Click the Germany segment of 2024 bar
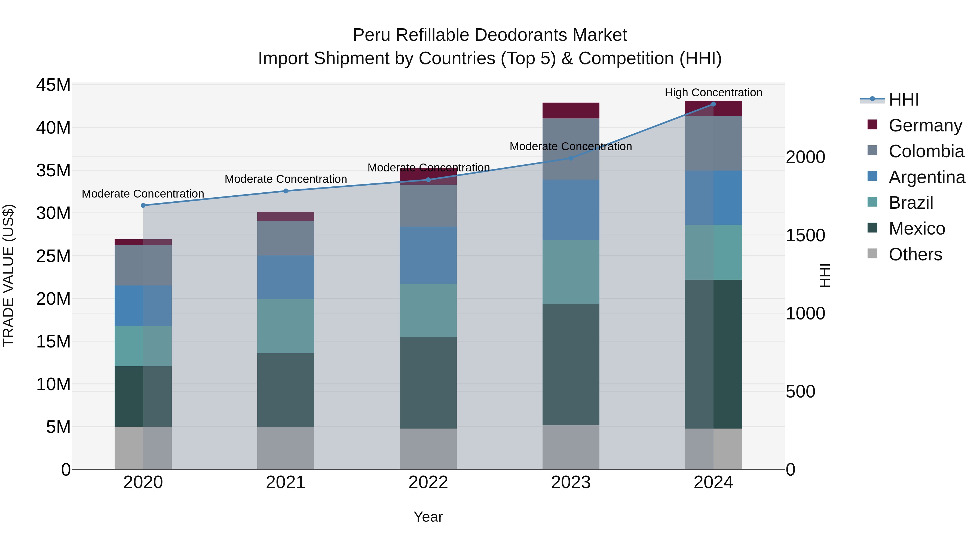Screen dimensions: 980x551 (x=713, y=108)
